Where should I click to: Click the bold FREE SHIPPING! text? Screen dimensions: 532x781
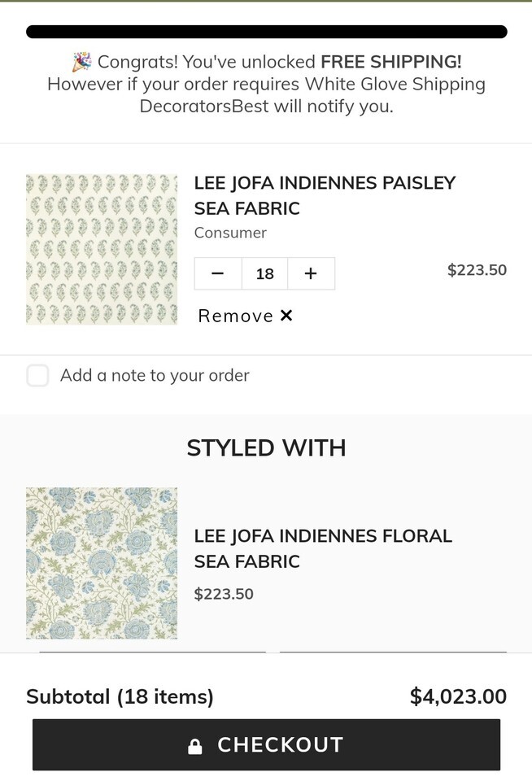click(391, 62)
